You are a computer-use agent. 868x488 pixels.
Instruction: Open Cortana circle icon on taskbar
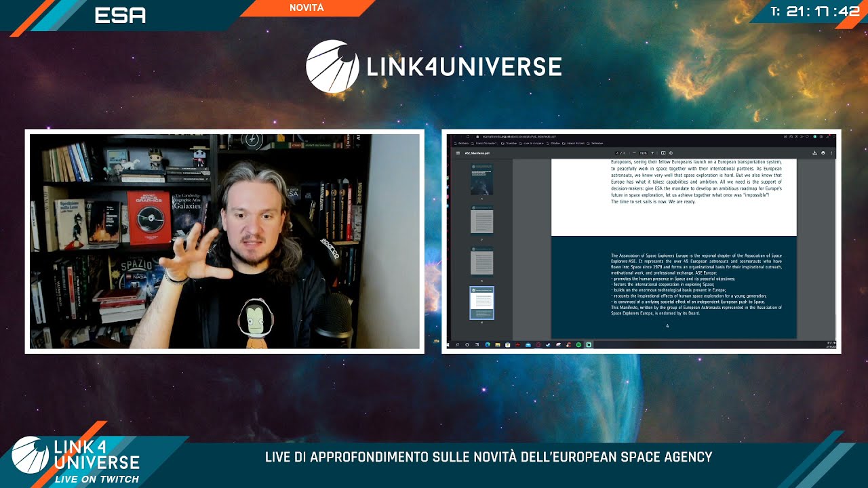coord(467,345)
